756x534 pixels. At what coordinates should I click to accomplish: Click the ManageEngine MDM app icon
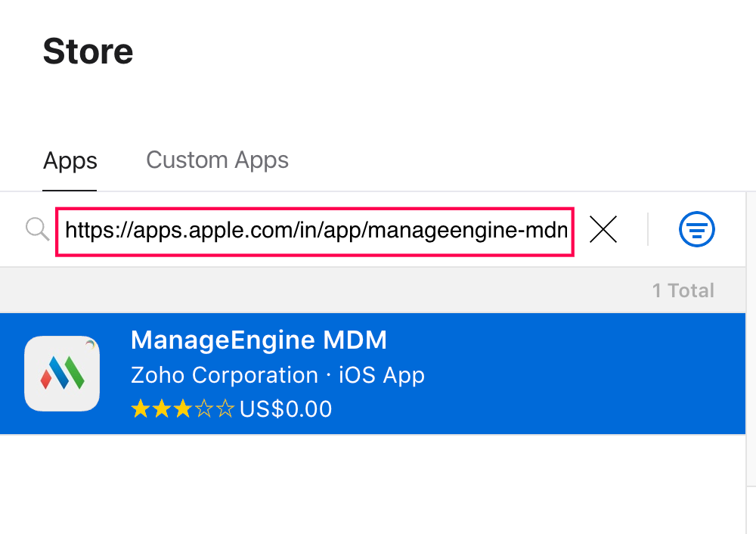click(62, 374)
